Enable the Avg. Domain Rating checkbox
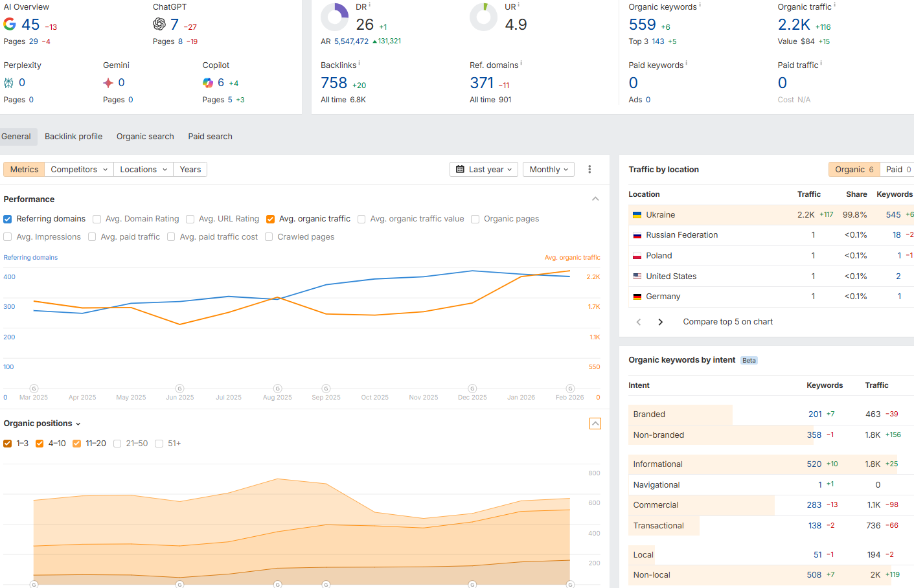 97,219
